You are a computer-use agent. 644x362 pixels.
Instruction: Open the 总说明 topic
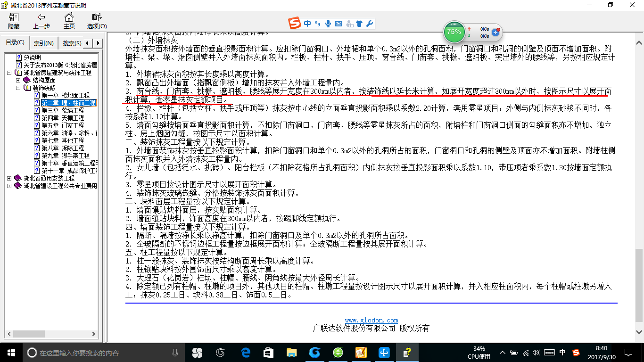[x=33, y=58]
